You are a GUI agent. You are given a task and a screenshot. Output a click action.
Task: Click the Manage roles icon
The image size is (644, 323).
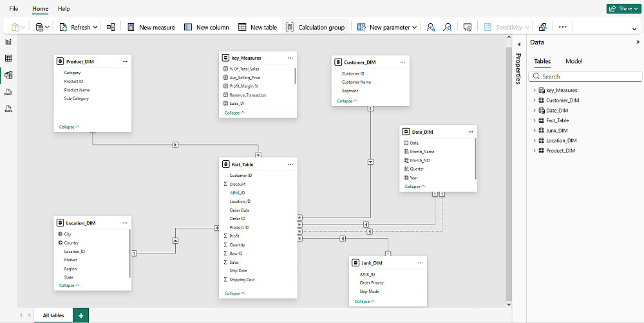pos(431,27)
